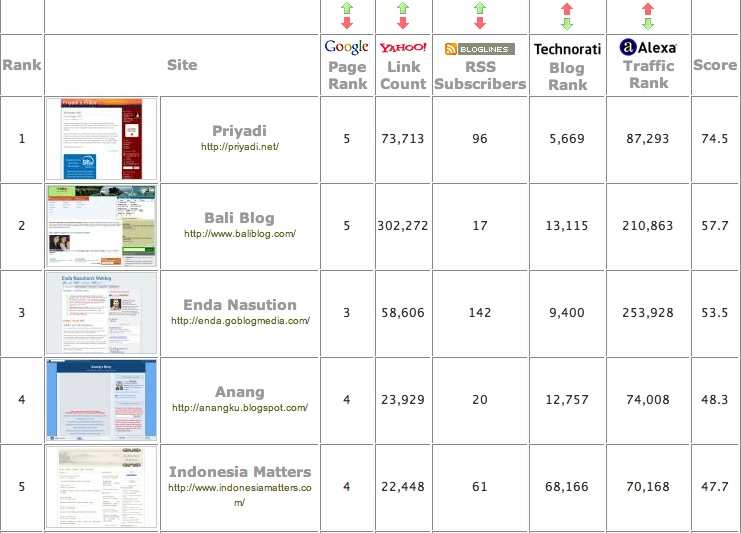Click the Google logo in Page Rank header
741x533 pixels.
coord(347,47)
